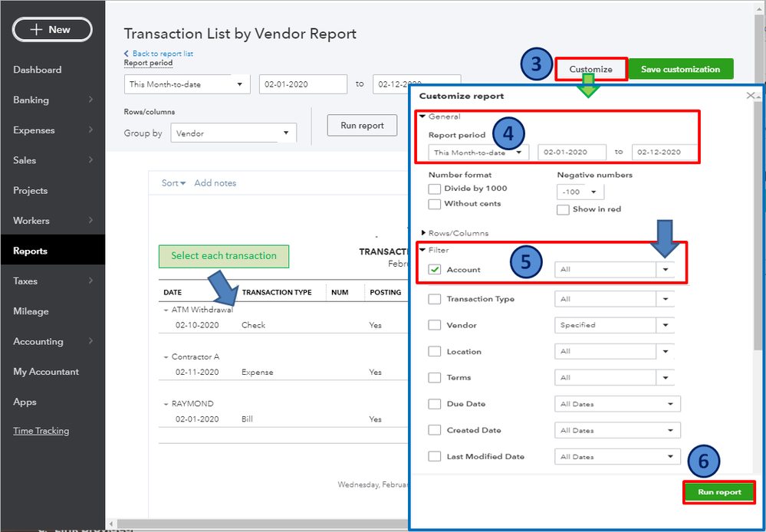Expand Workers submenu chevron
This screenshot has width=766, height=532.
91,220
